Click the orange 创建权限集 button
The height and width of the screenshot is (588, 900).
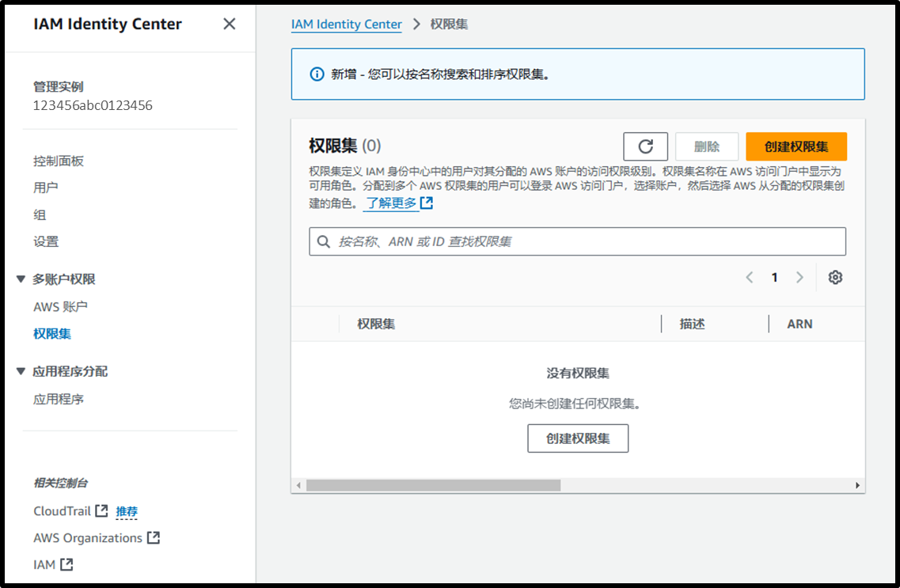796,146
